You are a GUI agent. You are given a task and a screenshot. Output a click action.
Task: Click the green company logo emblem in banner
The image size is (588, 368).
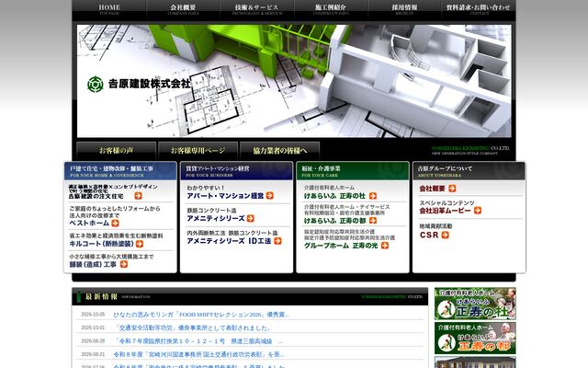click(96, 84)
